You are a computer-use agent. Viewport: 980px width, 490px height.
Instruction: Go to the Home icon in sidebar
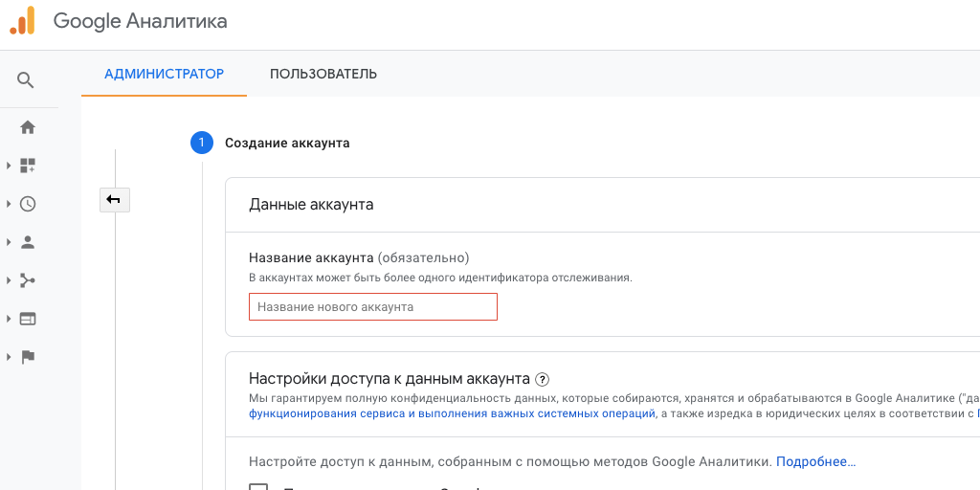[x=28, y=127]
